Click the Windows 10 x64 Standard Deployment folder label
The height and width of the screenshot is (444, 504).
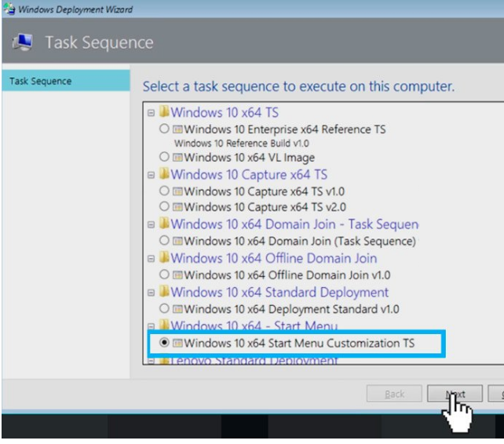(279, 293)
